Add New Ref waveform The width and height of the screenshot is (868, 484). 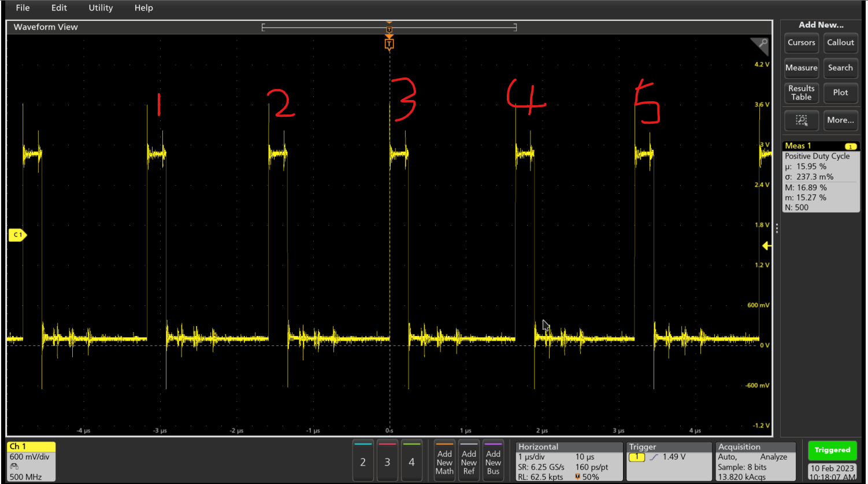tap(469, 461)
